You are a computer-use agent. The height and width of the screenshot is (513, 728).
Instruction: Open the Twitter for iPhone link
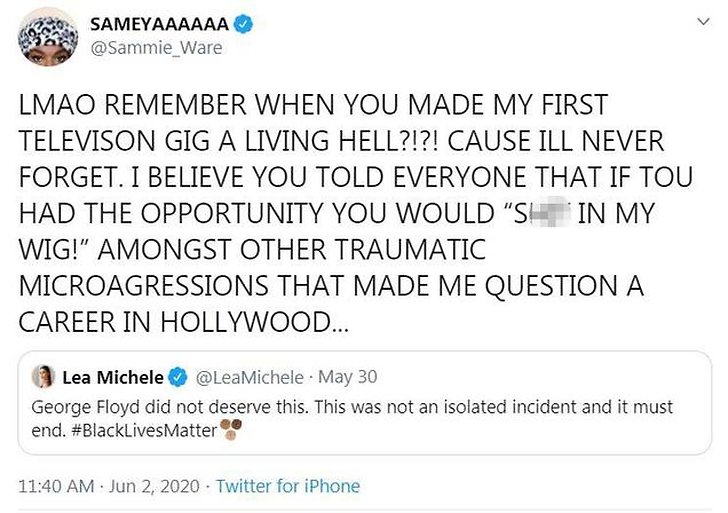coord(288,487)
